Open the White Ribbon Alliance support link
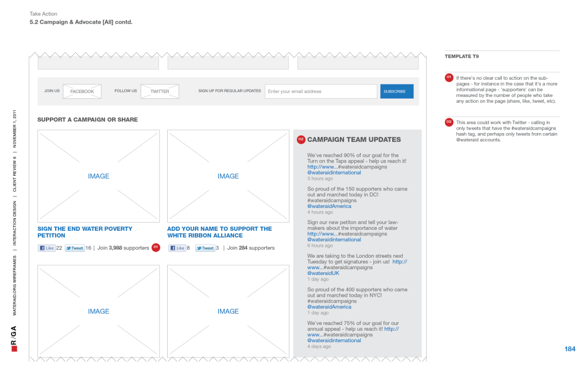The height and width of the screenshot is (380, 588). click(x=219, y=232)
